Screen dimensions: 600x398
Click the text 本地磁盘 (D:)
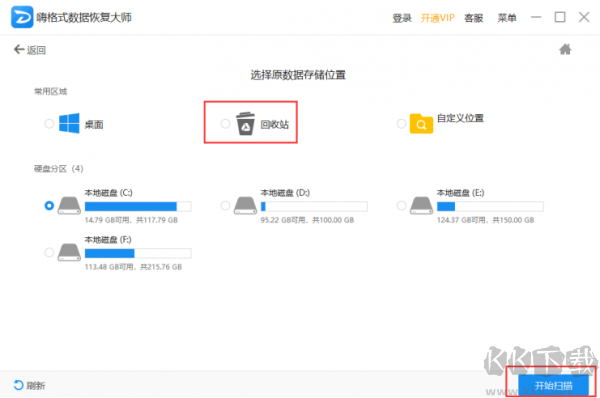coord(285,193)
